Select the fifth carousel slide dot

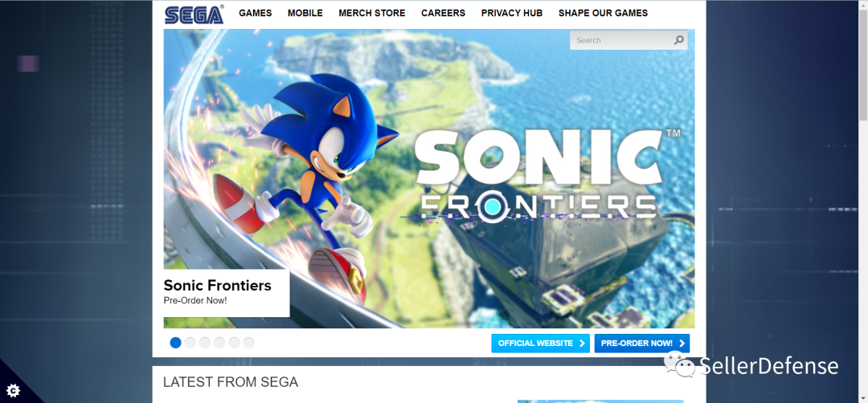234,343
